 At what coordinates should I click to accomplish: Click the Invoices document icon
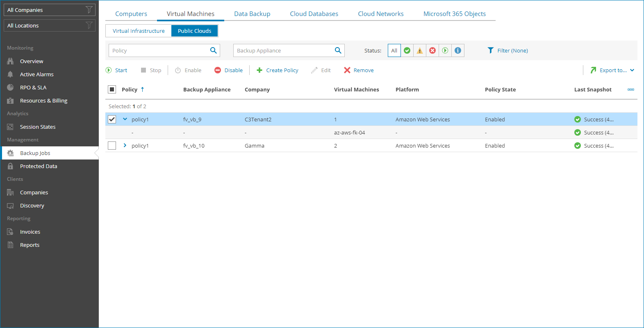[10, 232]
